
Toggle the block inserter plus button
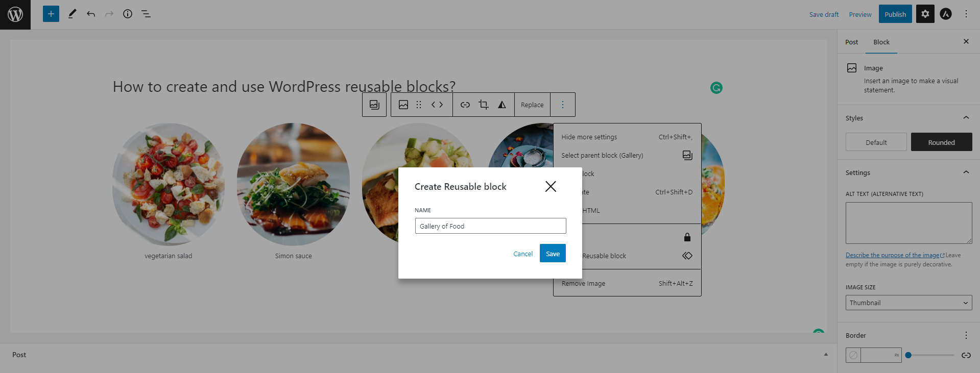tap(51, 14)
